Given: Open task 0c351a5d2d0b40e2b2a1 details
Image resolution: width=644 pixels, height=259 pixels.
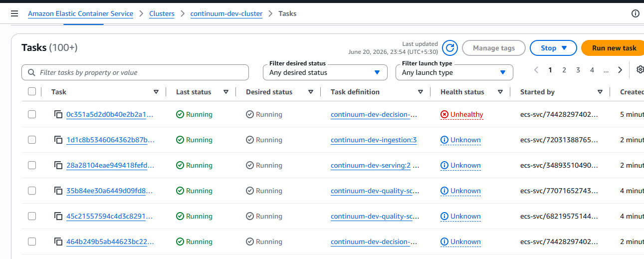Looking at the screenshot, I should pyautogui.click(x=110, y=115).
